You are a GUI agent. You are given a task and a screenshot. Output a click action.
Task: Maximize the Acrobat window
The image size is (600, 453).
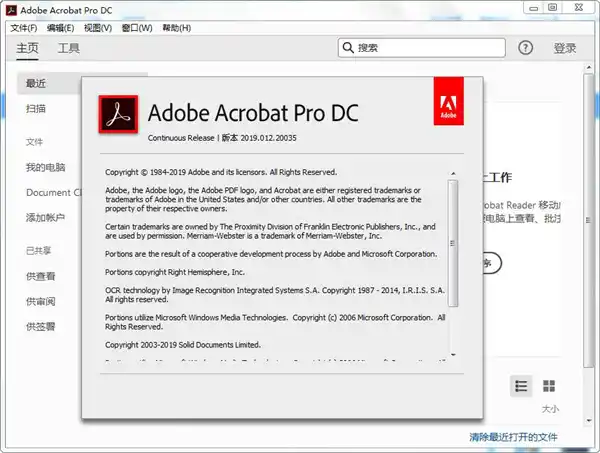552,8
